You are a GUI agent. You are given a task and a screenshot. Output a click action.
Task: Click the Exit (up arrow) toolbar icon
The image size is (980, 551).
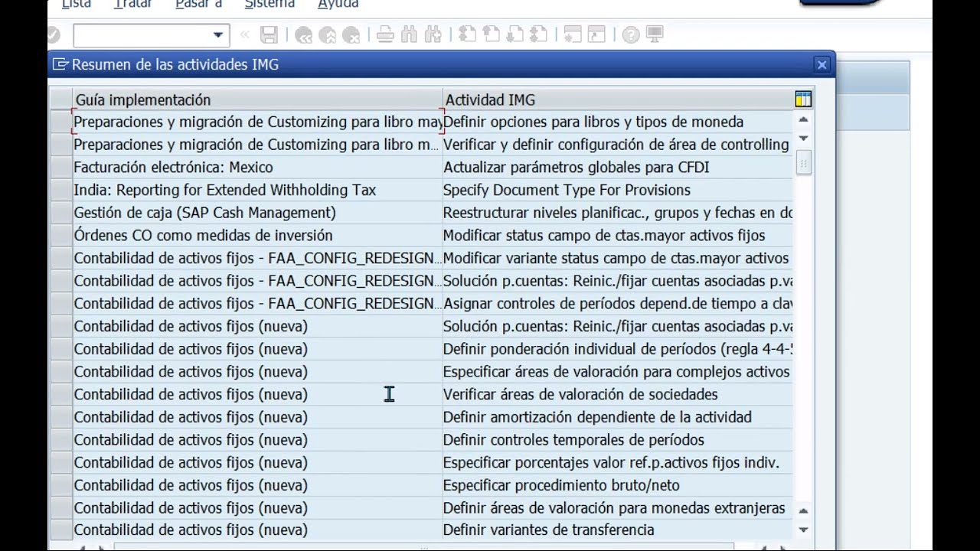pos(327,35)
